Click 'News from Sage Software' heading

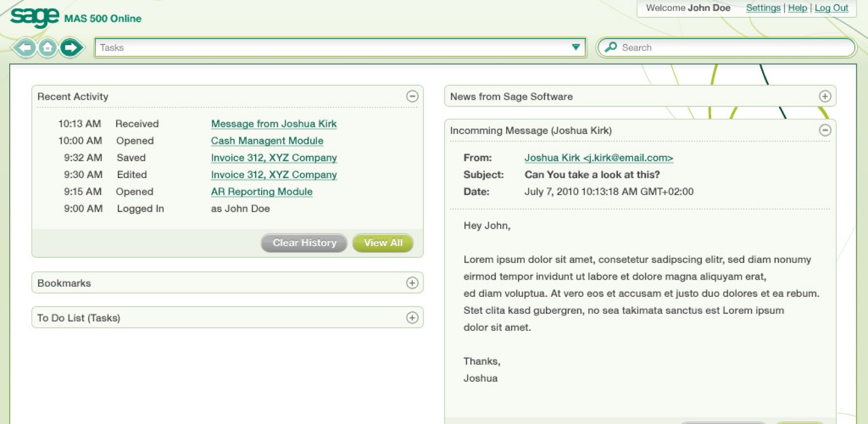[x=512, y=97]
